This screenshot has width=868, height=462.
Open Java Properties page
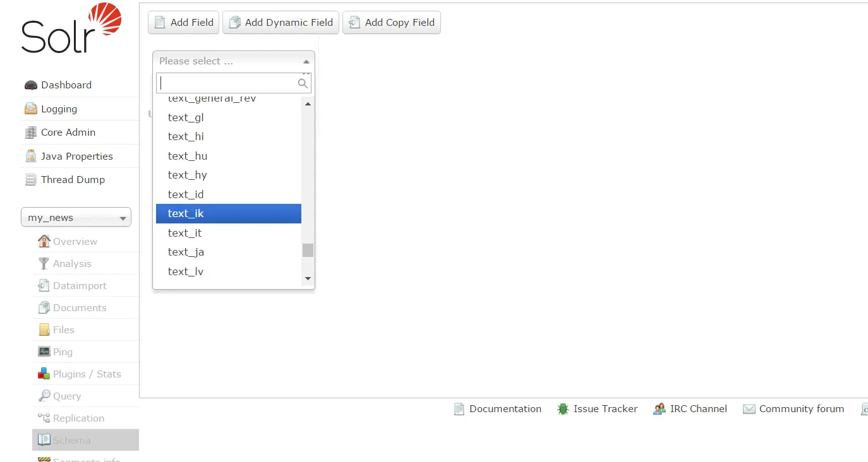pos(77,157)
